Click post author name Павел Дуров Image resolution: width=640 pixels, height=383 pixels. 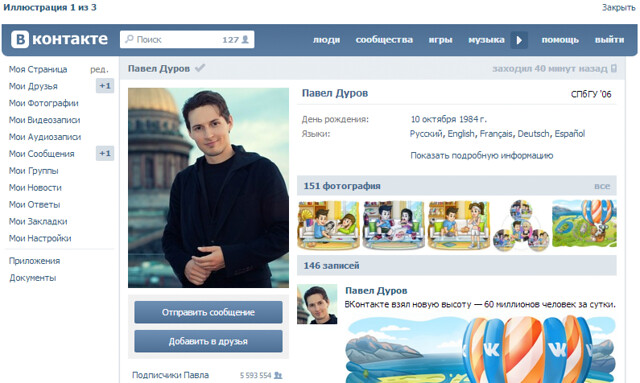coord(376,291)
